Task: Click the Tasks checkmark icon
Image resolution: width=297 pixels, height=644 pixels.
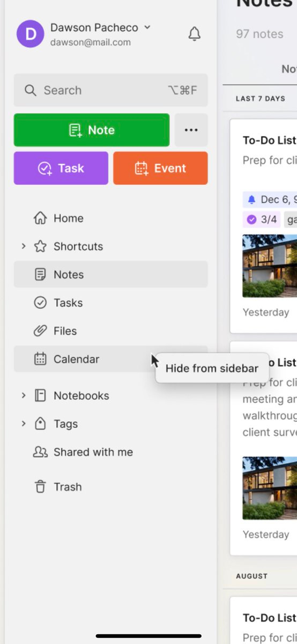Action: point(40,303)
